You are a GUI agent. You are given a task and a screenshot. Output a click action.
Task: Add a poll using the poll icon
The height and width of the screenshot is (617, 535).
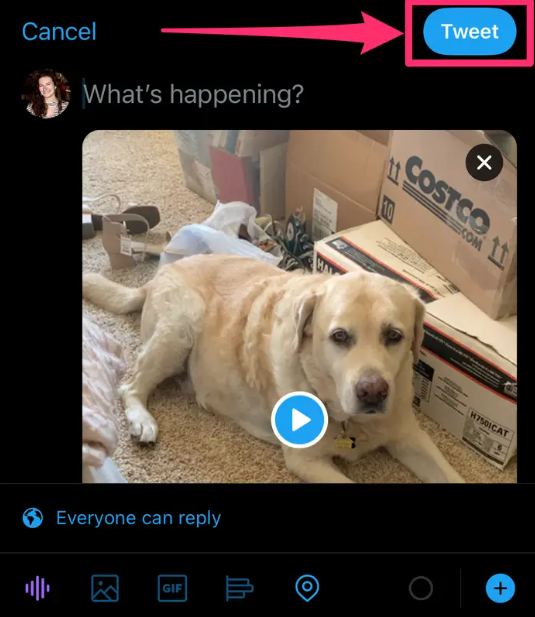click(x=239, y=588)
